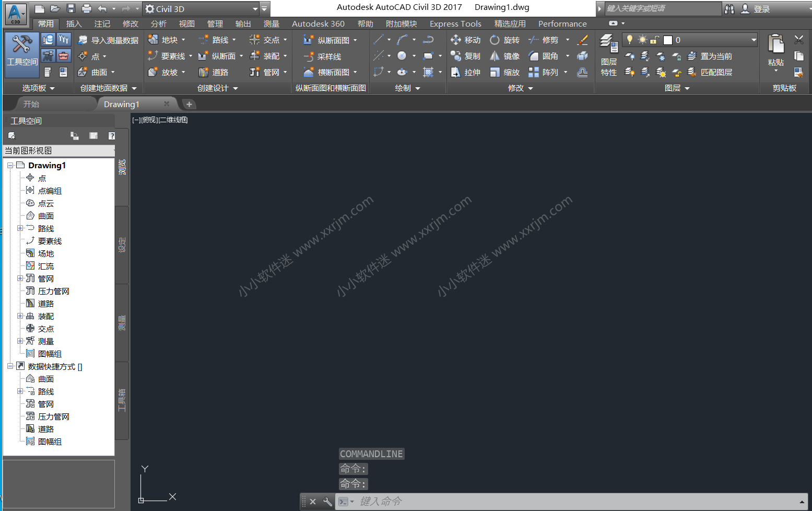Open Layer Properties (图层特性)

click(x=608, y=55)
